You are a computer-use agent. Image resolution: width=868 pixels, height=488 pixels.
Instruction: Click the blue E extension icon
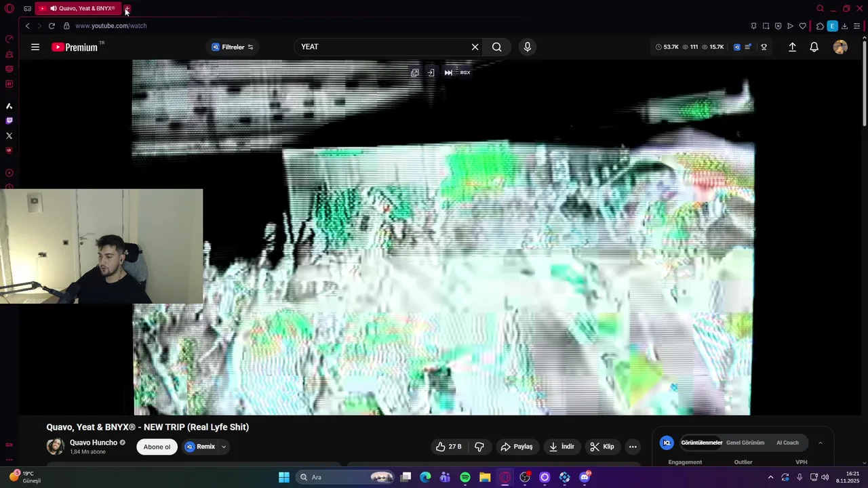[x=832, y=26]
